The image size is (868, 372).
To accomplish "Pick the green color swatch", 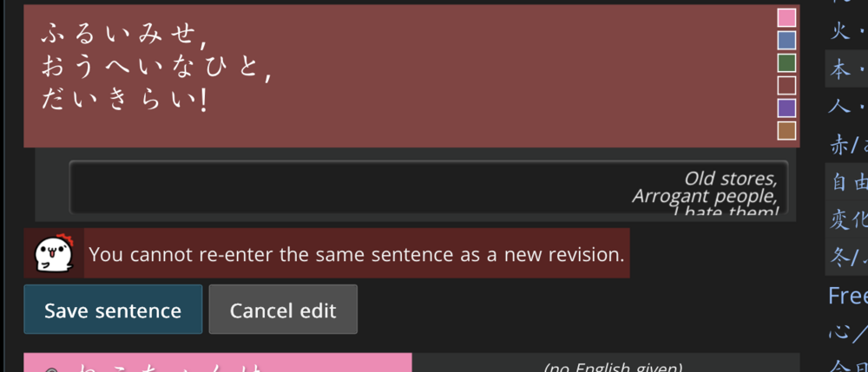I will coord(786,63).
